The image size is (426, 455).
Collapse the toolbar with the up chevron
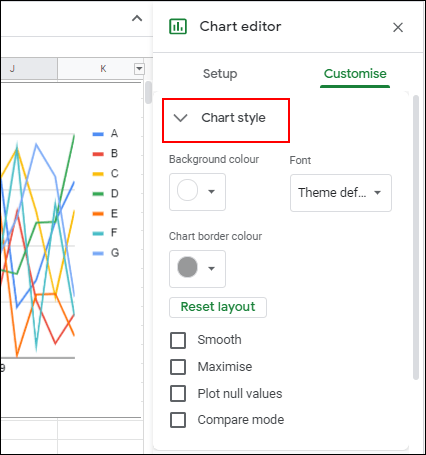[x=137, y=18]
